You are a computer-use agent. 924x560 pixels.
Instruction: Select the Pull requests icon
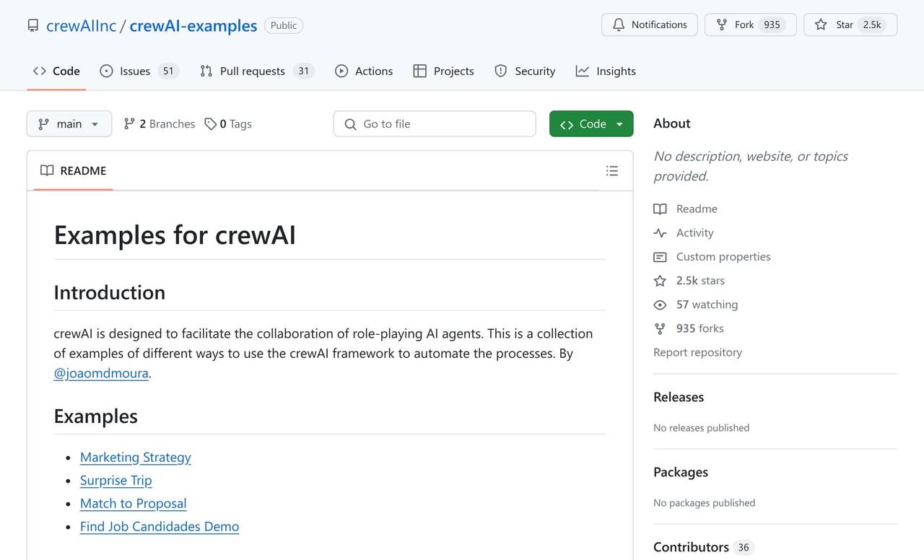pyautogui.click(x=204, y=71)
